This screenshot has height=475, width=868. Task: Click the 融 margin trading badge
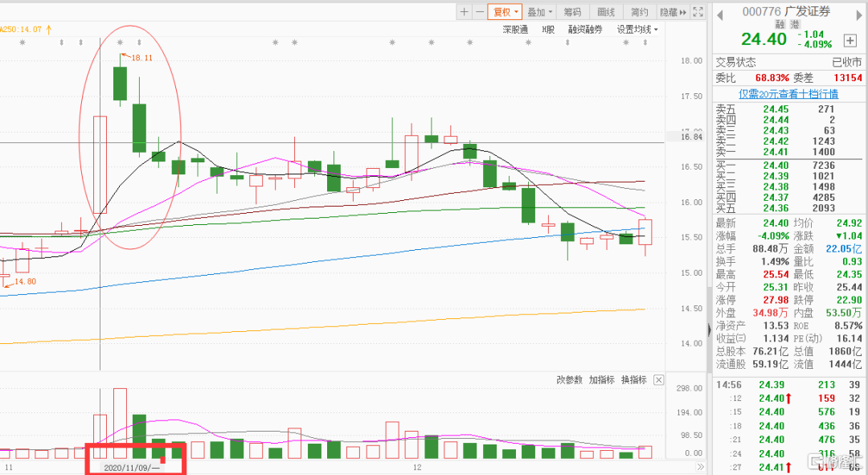(780, 25)
